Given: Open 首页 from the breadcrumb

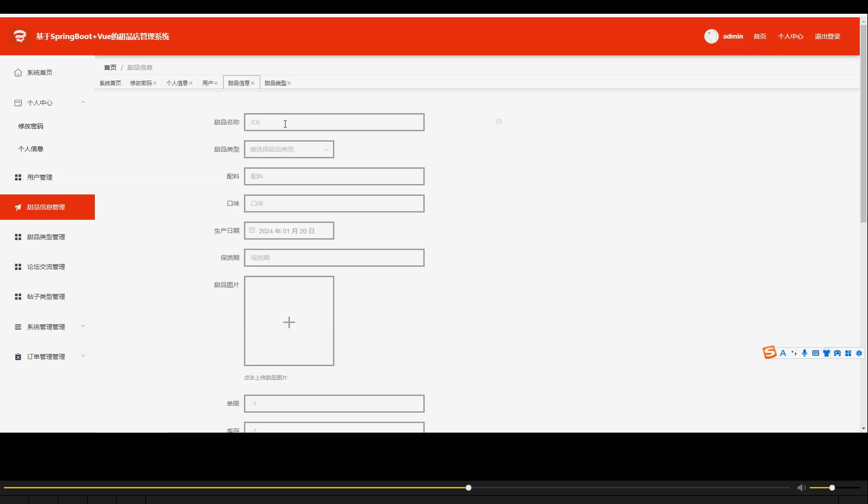Looking at the screenshot, I should point(110,67).
